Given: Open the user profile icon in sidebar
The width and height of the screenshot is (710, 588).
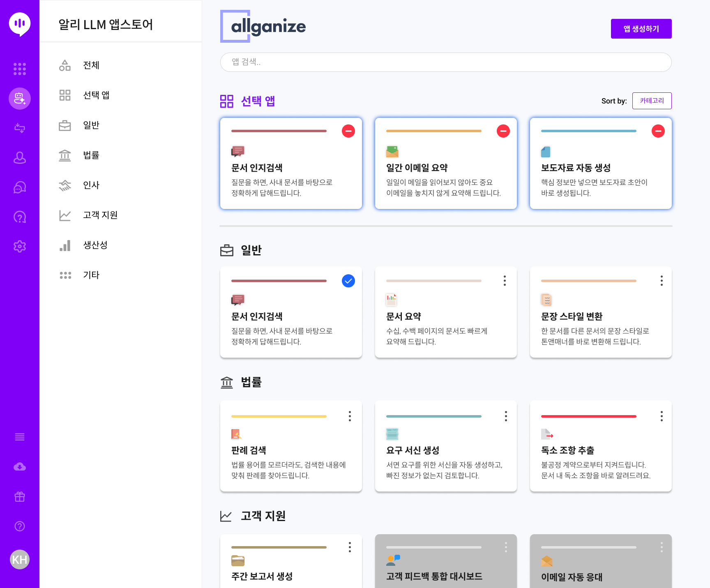Looking at the screenshot, I should coord(20,158).
